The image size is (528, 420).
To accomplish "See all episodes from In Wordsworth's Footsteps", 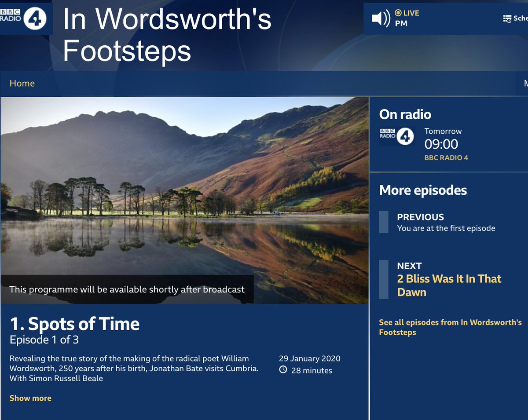I will 450,327.
